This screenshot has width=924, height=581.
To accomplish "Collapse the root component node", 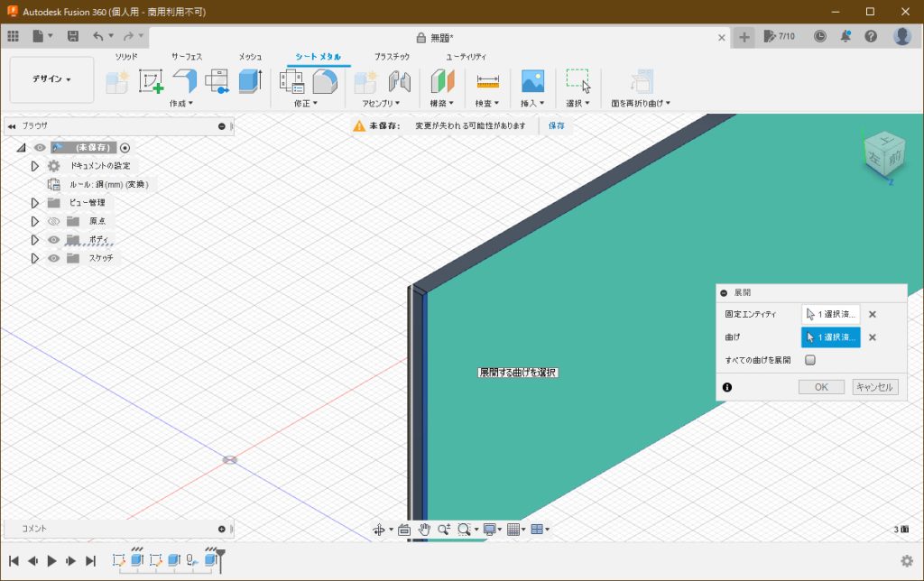I will point(22,147).
